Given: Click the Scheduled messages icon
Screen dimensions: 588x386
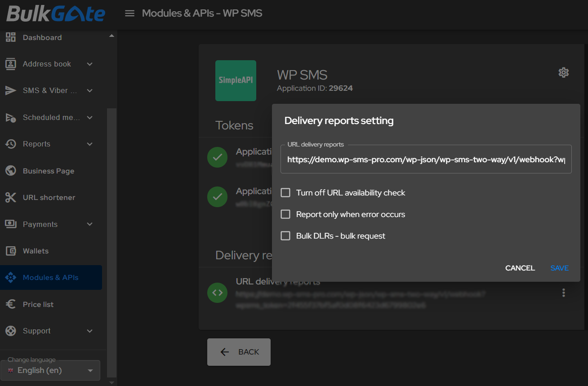Looking at the screenshot, I should [x=10, y=117].
